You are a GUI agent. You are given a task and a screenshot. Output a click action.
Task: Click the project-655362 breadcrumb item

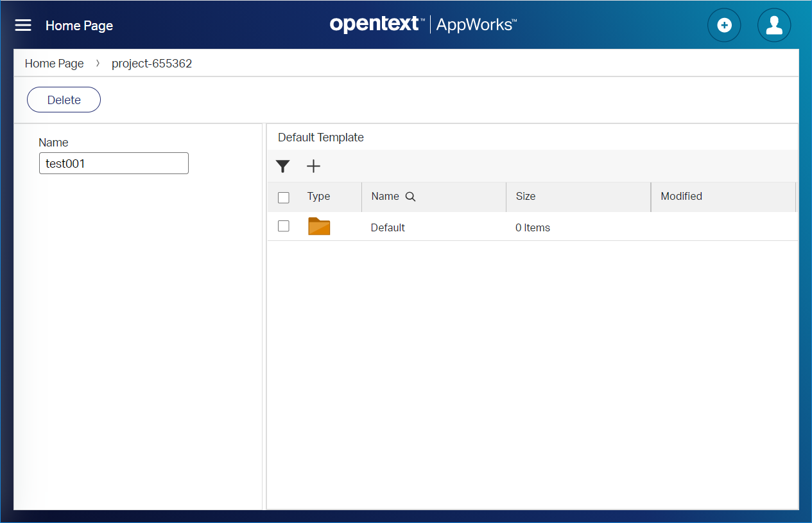[x=151, y=64]
